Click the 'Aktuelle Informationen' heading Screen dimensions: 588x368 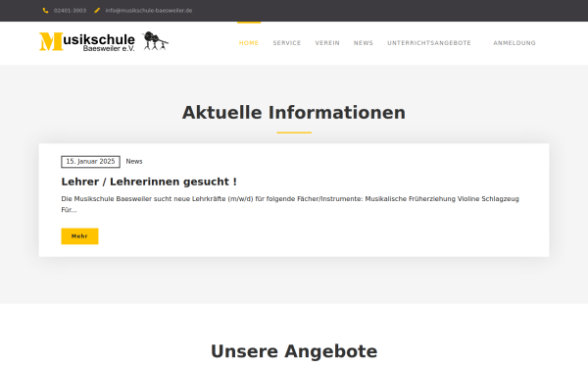(x=294, y=113)
